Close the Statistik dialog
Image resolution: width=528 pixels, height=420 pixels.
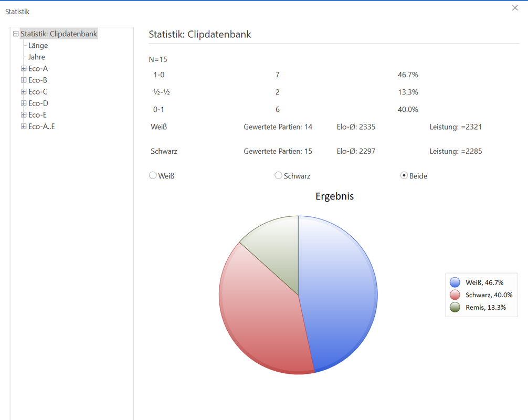515,8
